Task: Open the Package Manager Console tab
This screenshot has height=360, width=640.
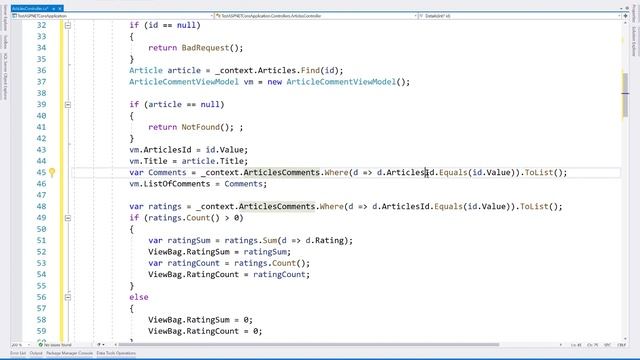Action: 69,353
